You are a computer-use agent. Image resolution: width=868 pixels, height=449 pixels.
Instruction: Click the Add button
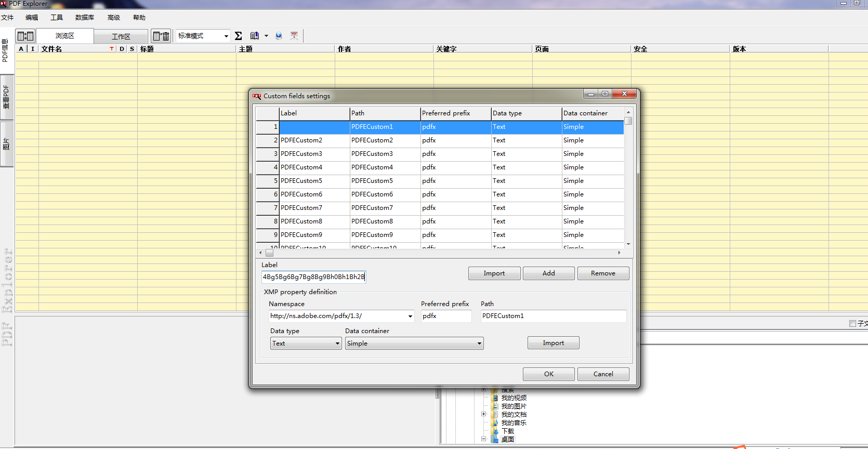(x=548, y=273)
